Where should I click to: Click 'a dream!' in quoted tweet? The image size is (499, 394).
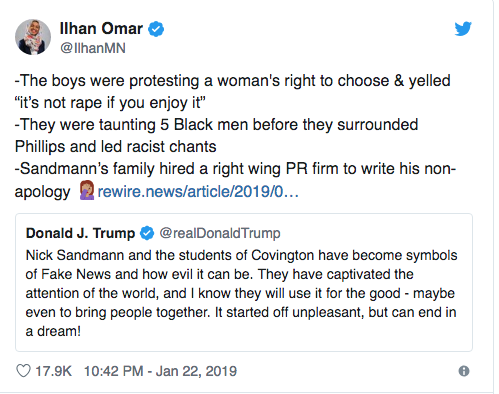click(x=53, y=331)
